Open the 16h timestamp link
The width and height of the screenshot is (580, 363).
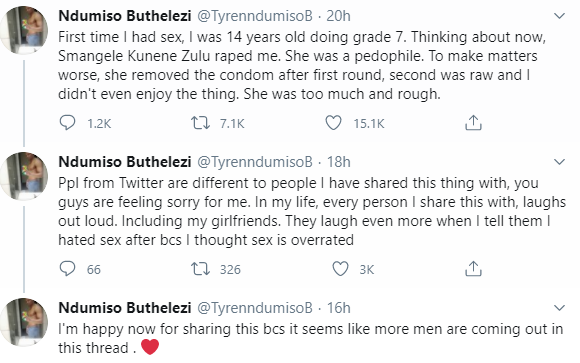pos(338,307)
